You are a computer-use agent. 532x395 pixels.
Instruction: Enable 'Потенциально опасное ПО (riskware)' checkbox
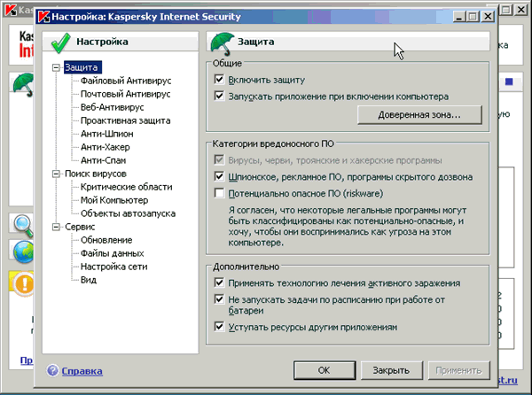pos(219,193)
